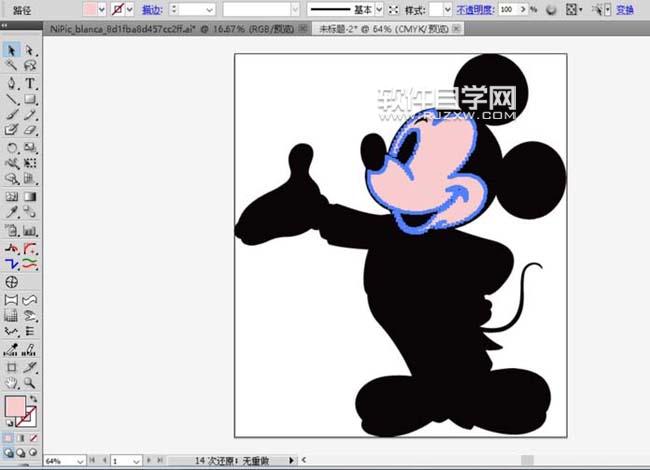Select the Lasso tool
The image size is (650, 470).
tap(30, 66)
